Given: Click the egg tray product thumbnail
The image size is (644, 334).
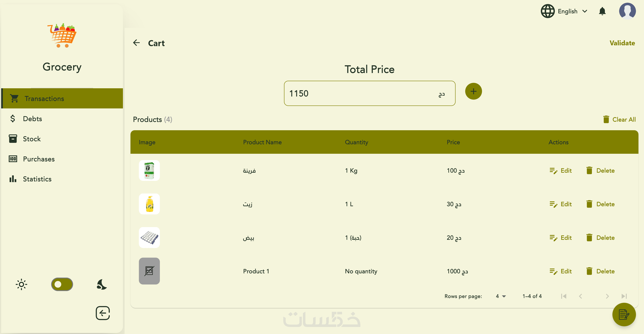Looking at the screenshot, I should [149, 237].
